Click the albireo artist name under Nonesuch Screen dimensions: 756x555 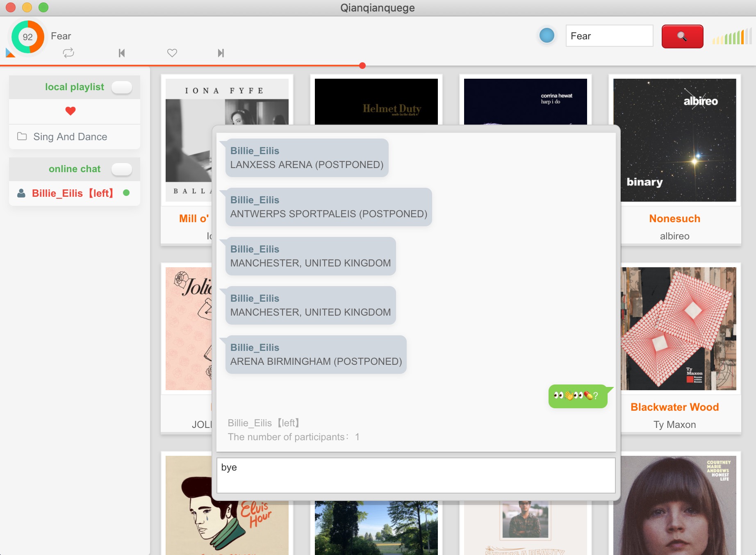pyautogui.click(x=675, y=236)
